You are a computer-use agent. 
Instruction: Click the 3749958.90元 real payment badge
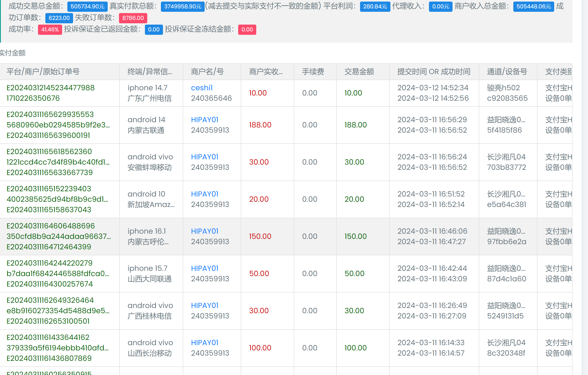tap(183, 6)
